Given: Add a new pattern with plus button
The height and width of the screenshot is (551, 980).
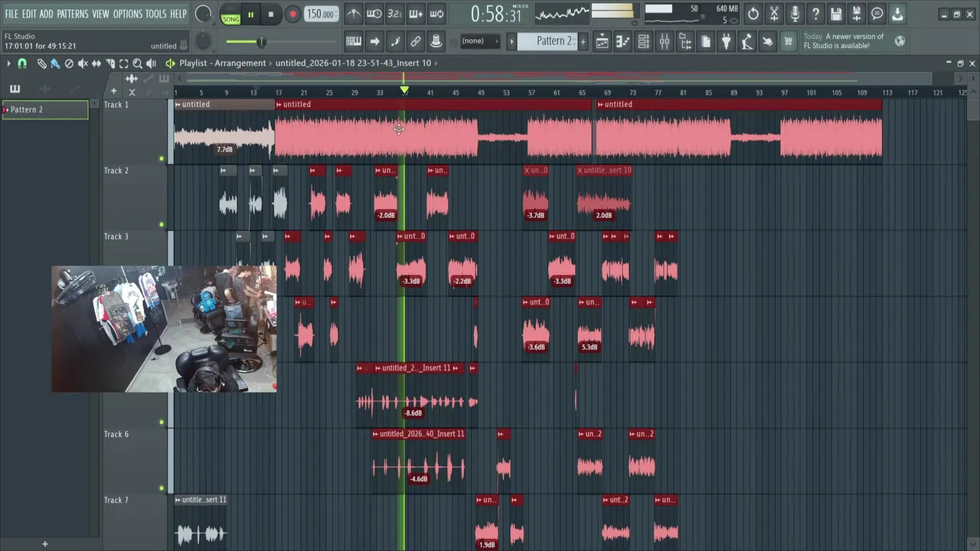Looking at the screenshot, I should tap(583, 41).
